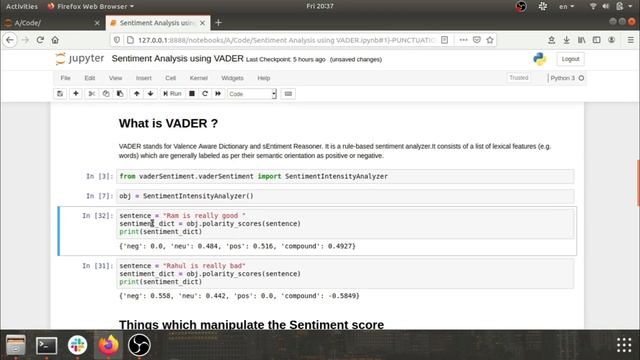The image size is (640, 360).
Task: Click the URL address bar
Action: click(286, 40)
